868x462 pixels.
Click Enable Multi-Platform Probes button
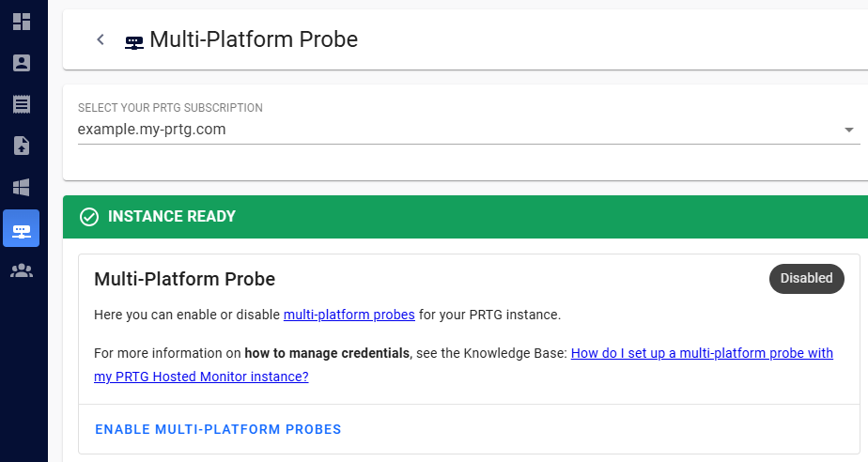[x=218, y=429]
